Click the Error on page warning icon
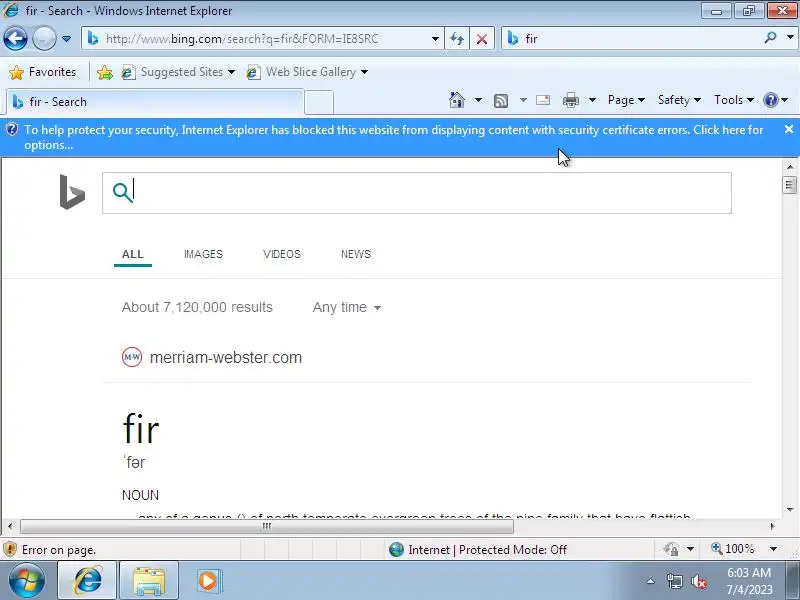This screenshot has height=600, width=800. click(10, 549)
